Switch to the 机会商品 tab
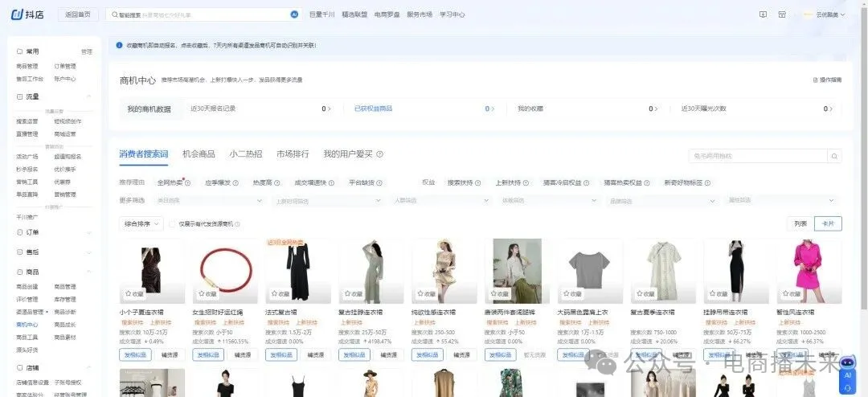The image size is (868, 397). pos(199,154)
